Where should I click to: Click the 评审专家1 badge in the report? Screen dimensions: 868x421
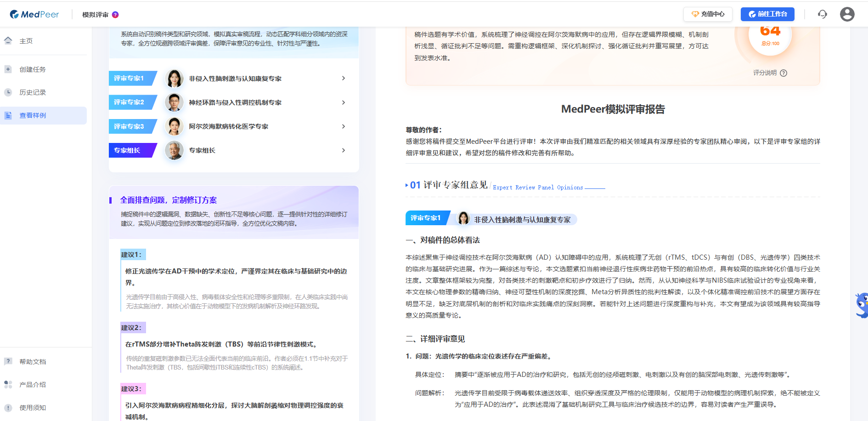tap(428, 218)
